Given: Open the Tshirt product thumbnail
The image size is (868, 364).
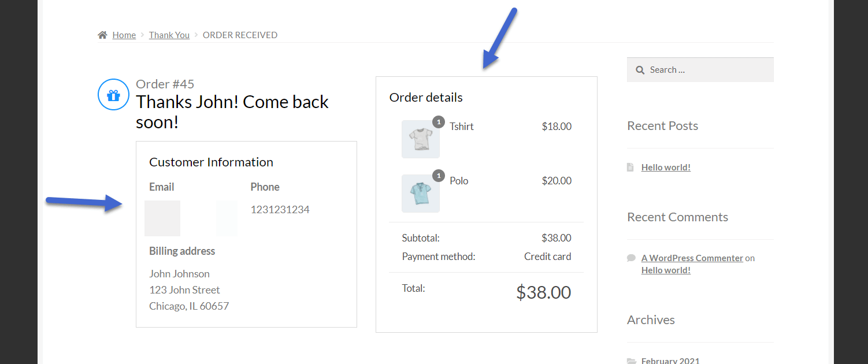Looking at the screenshot, I should click(x=420, y=139).
